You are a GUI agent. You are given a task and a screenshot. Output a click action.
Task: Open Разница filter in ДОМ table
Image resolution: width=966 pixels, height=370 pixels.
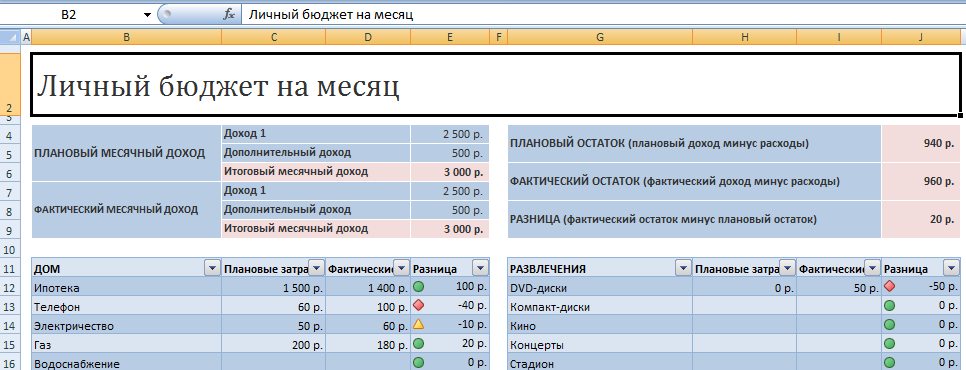click(480, 268)
